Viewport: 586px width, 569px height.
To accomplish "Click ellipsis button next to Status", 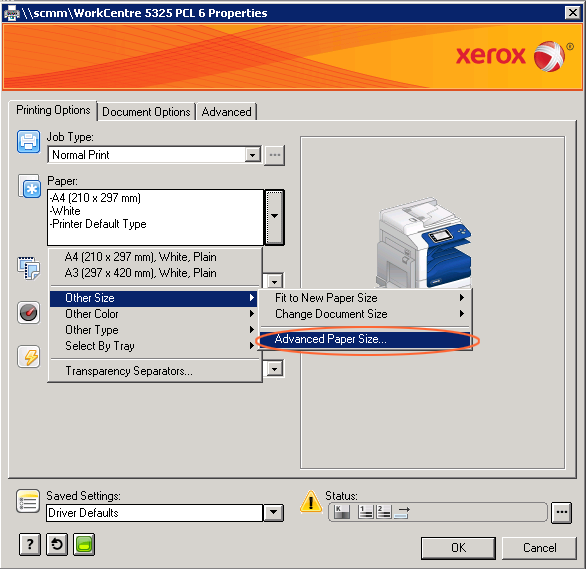I will [x=562, y=512].
